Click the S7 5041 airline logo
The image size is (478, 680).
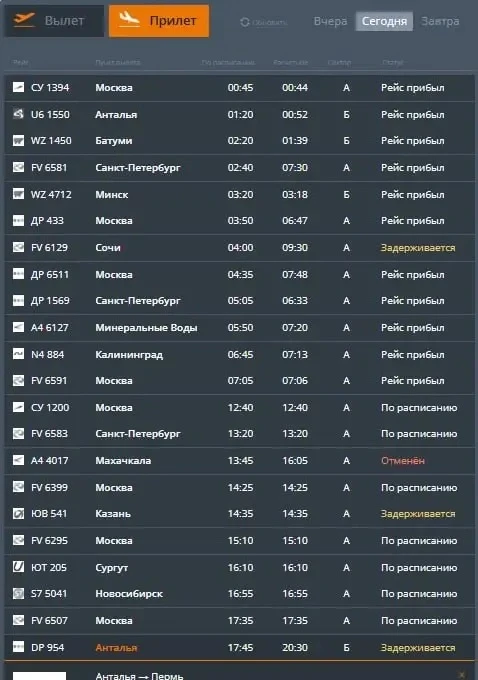[18, 593]
